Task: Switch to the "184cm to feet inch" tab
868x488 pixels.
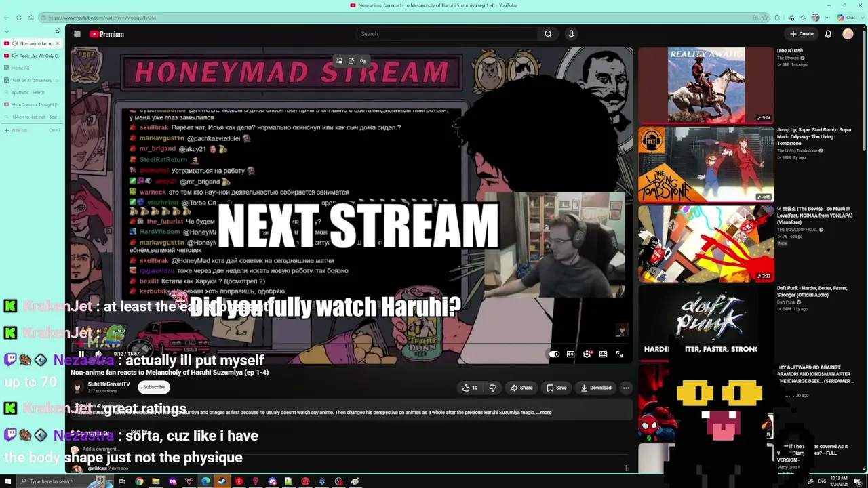Action: pos(33,117)
